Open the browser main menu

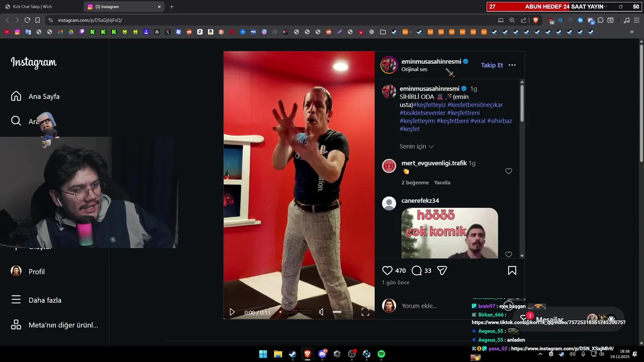coord(636,20)
